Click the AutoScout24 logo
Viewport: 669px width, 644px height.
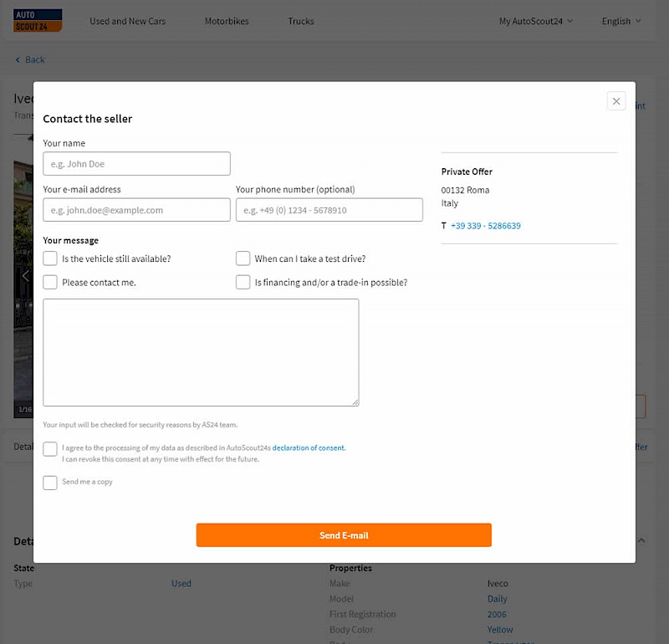38,21
